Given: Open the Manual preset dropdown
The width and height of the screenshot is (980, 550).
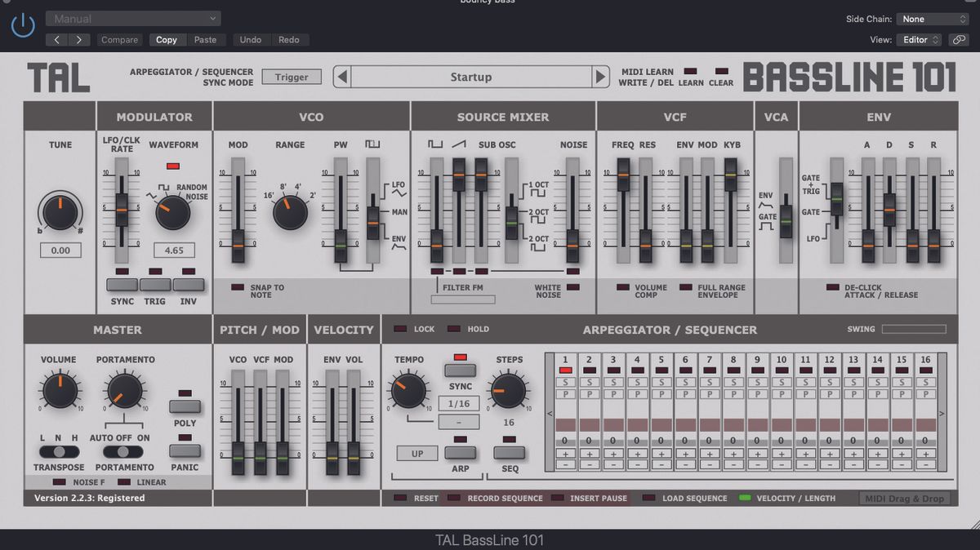Looking at the screenshot, I should [x=132, y=18].
